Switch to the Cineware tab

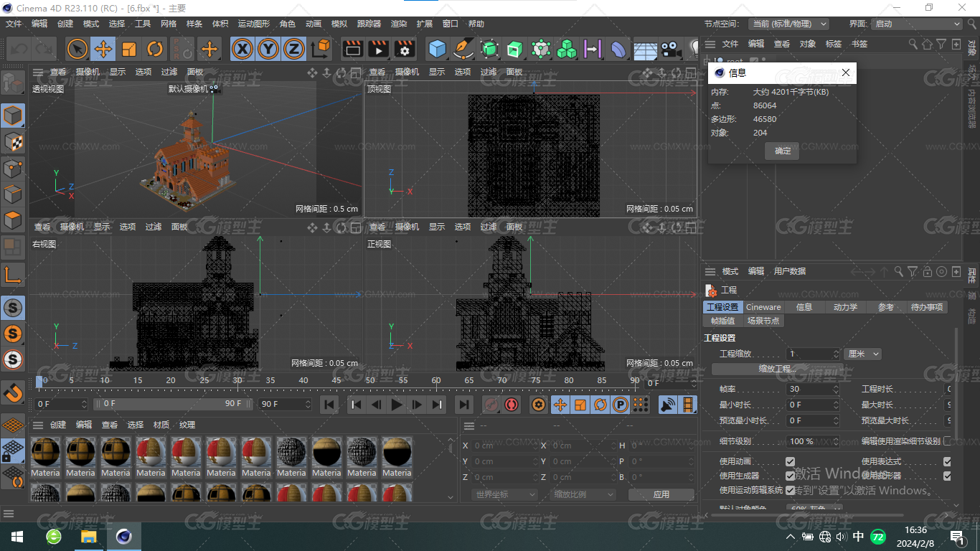point(763,307)
